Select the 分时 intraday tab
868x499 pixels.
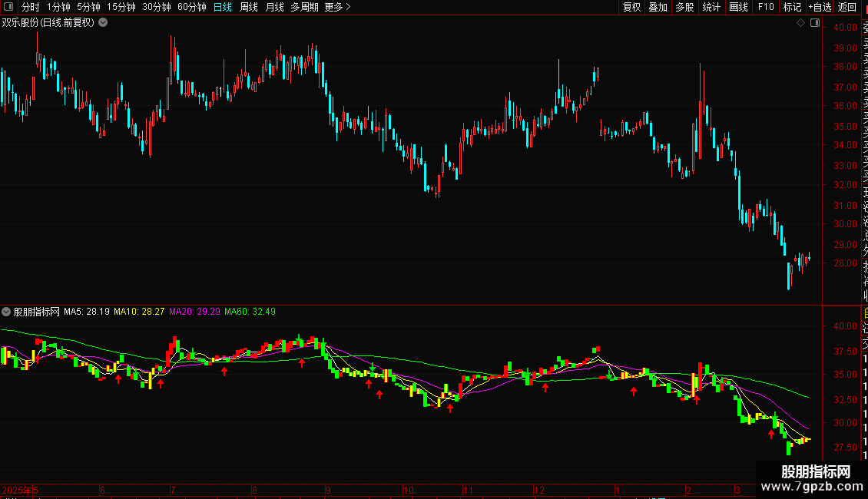pos(31,7)
